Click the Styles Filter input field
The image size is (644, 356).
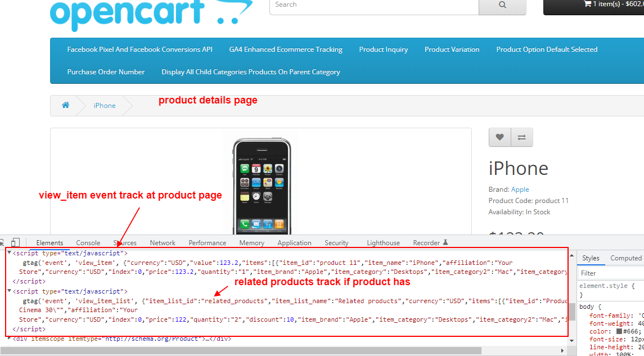tap(611, 273)
